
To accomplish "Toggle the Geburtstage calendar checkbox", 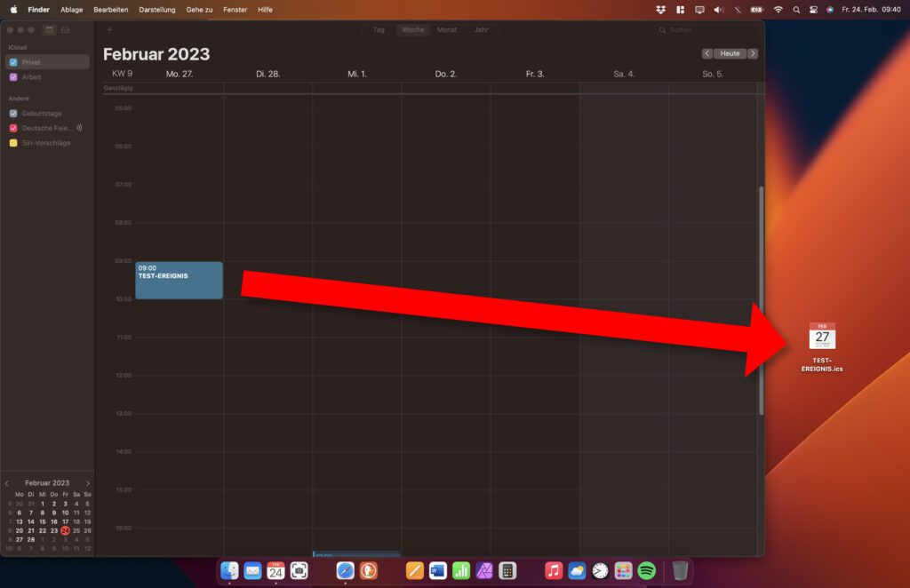I will coord(13,114).
